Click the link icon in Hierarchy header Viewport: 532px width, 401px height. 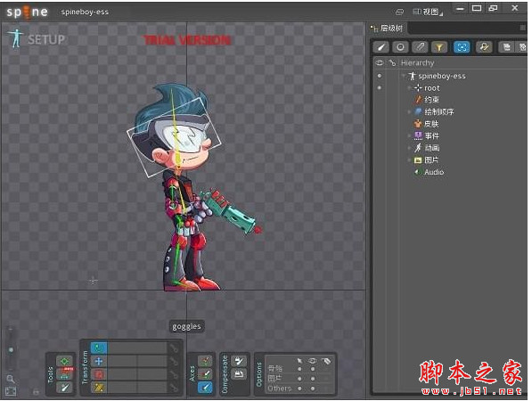click(392, 62)
